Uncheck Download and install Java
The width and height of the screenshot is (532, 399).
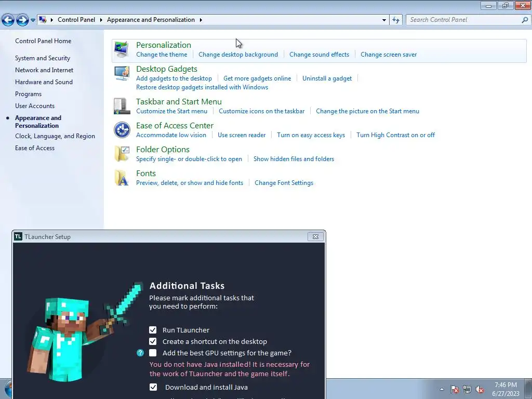153,387
